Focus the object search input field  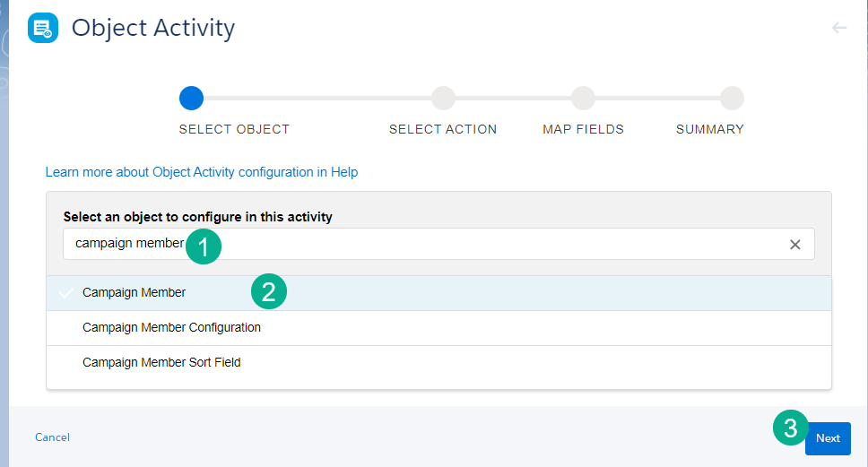(484, 244)
